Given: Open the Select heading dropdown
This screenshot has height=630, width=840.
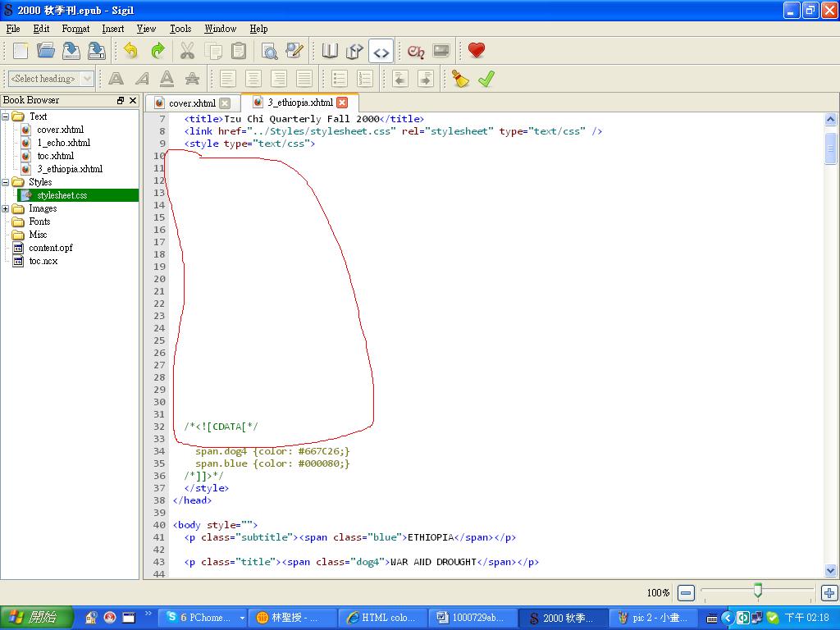Looking at the screenshot, I should 51,79.
